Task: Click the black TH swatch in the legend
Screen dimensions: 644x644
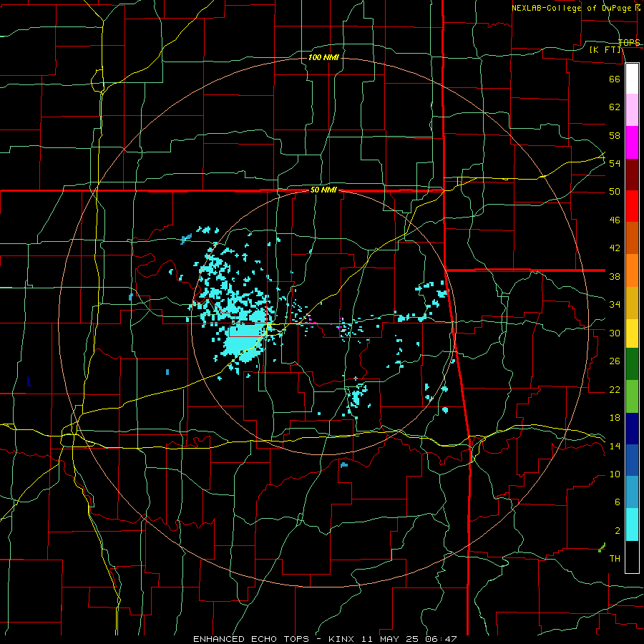Action: pyautogui.click(x=632, y=557)
